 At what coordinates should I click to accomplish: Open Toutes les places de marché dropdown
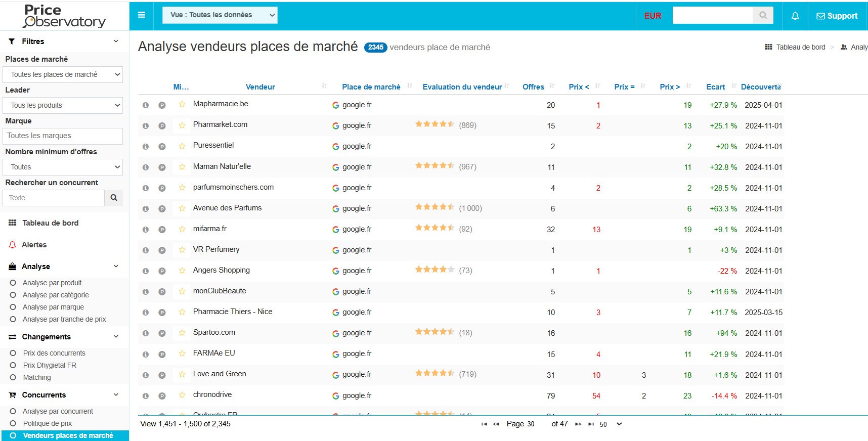click(64, 74)
